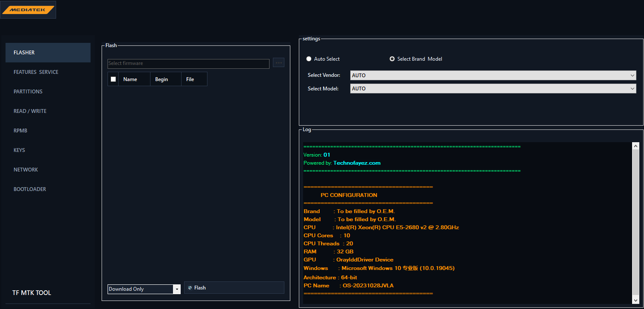644x309 pixels.
Task: Expand the Select Vendor dropdown
Action: (493, 75)
